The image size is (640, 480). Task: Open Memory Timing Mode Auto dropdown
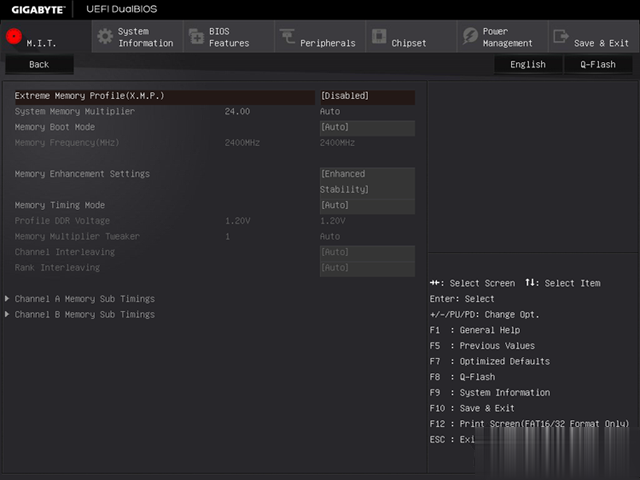tap(367, 205)
